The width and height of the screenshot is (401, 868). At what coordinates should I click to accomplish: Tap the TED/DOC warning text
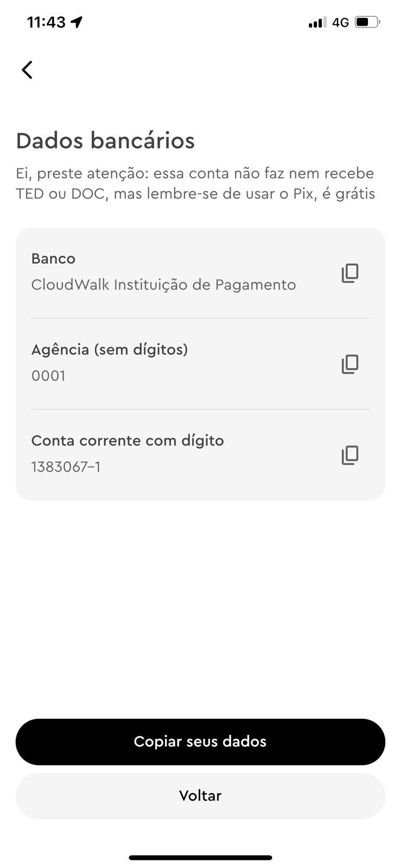click(x=195, y=183)
